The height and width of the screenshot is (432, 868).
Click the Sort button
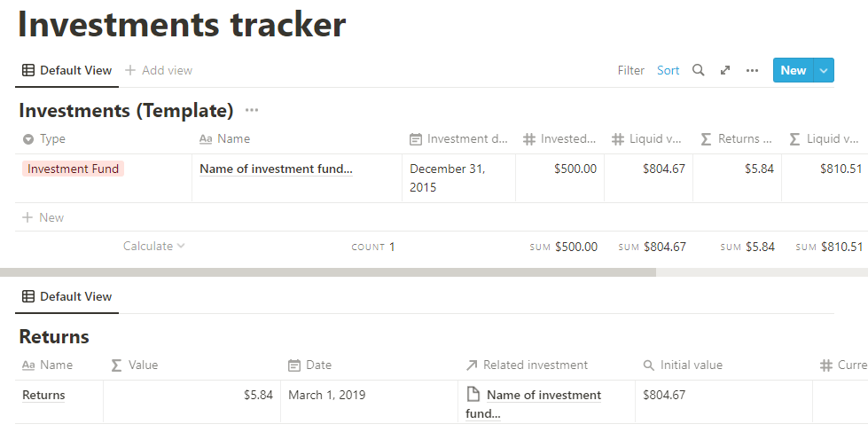pos(668,70)
